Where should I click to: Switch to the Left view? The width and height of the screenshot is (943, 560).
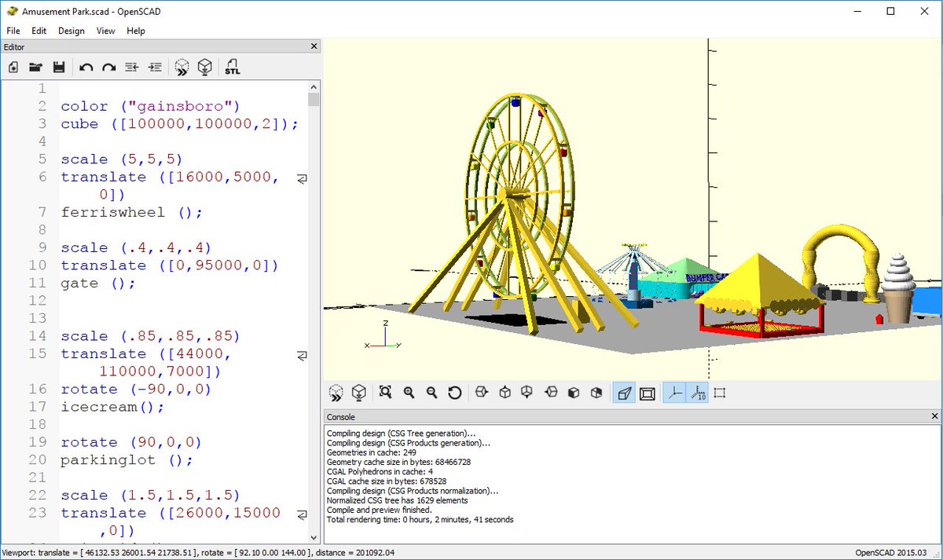(x=551, y=392)
